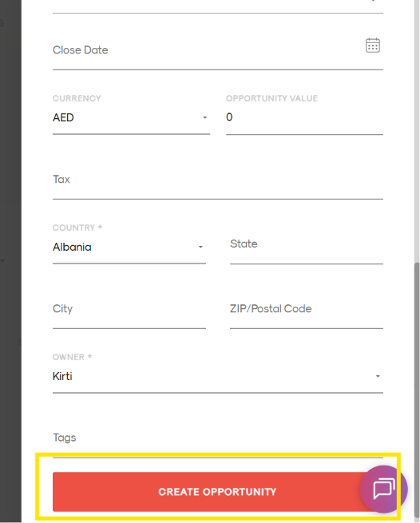This screenshot has height=523, width=420.
Task: Expand the Owner dropdown arrow next to Kirti
Action: (x=378, y=376)
